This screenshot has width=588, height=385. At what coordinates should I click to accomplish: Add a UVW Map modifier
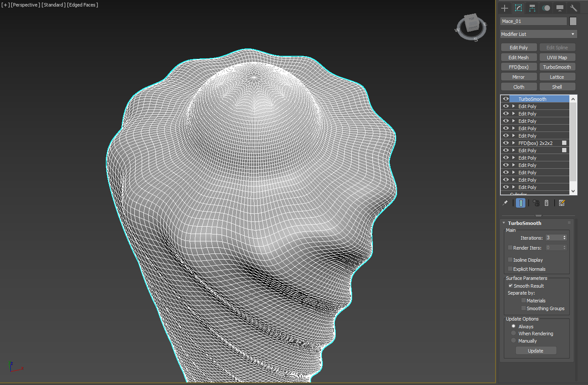pos(557,57)
